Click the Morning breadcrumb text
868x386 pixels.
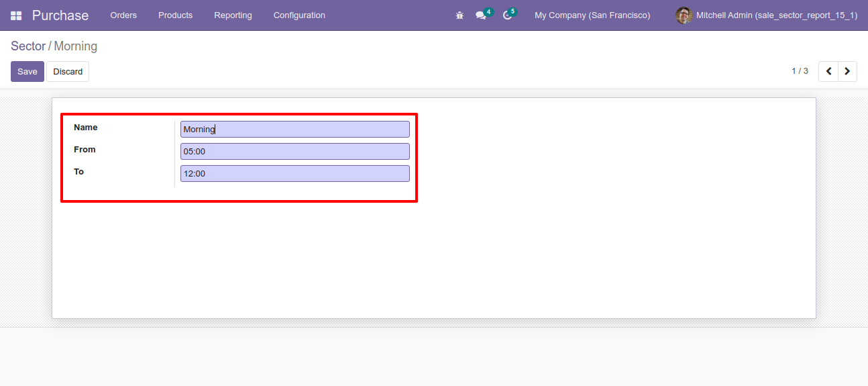coord(76,46)
